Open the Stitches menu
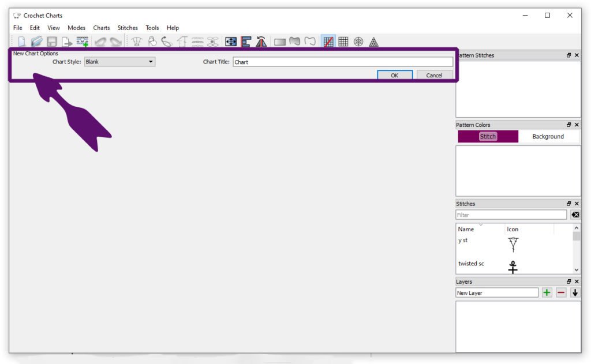Screen dimensions: 591x364 [128, 28]
